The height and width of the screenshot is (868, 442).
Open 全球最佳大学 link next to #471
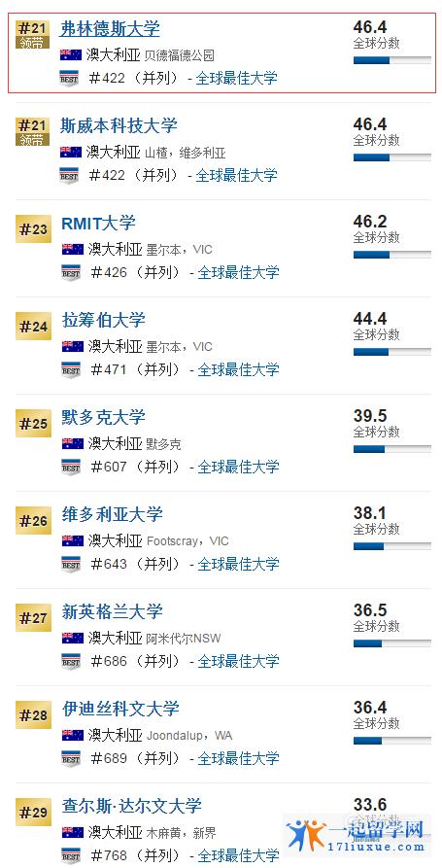point(238,369)
